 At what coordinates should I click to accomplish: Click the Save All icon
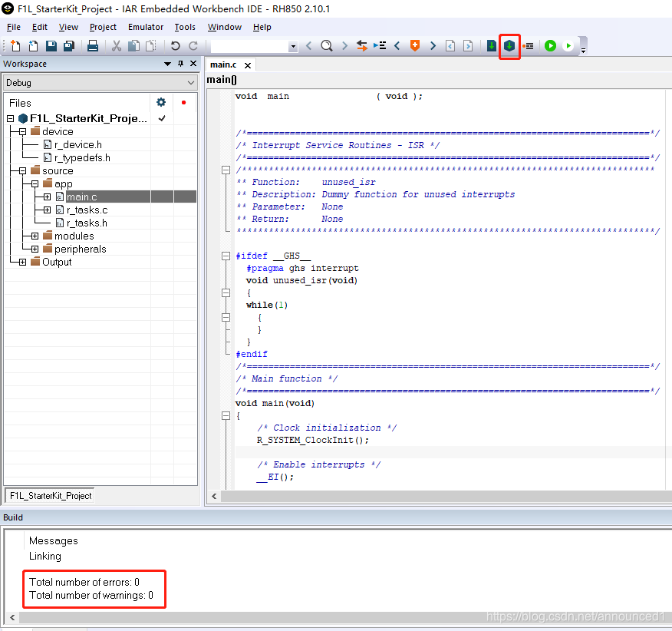69,45
